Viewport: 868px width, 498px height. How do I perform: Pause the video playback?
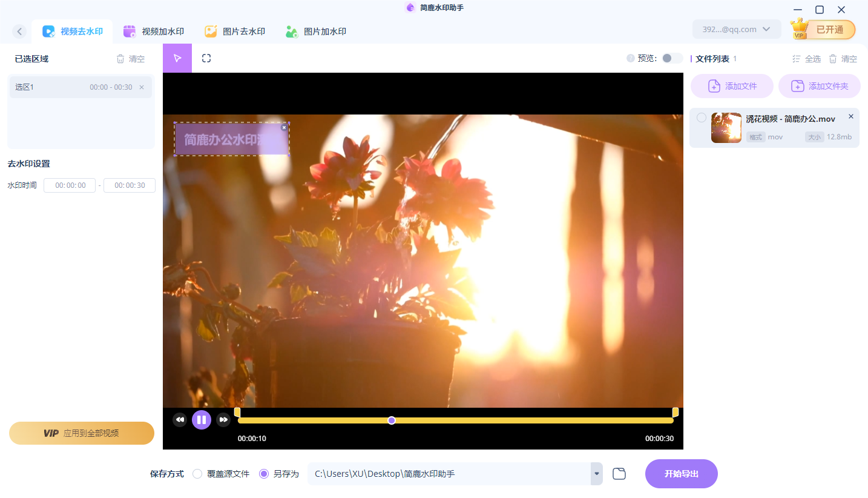(x=202, y=419)
